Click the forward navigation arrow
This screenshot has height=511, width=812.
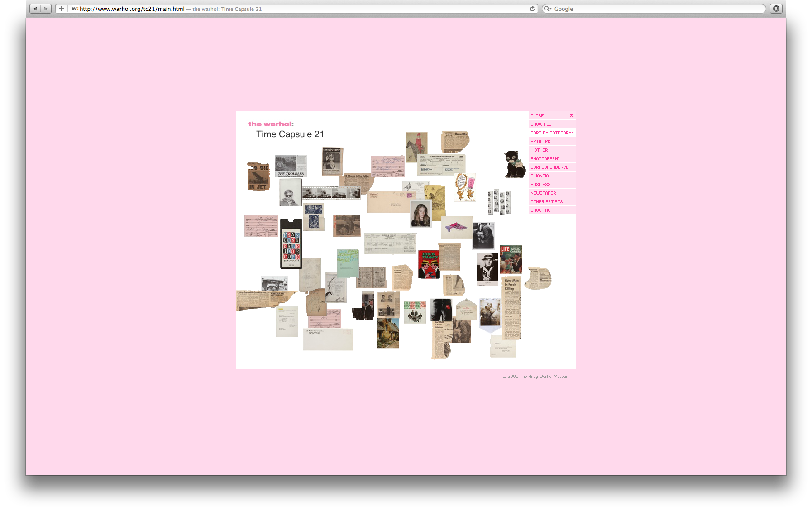pyautogui.click(x=45, y=8)
